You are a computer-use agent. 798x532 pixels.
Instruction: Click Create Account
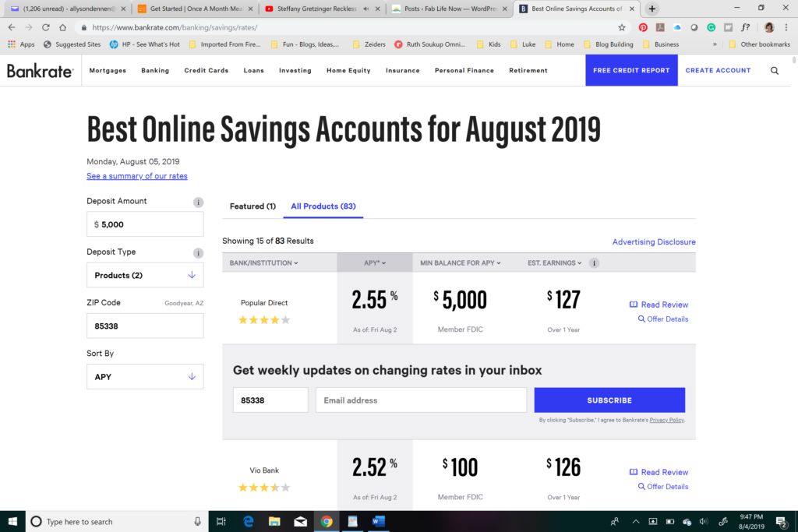coord(718,71)
